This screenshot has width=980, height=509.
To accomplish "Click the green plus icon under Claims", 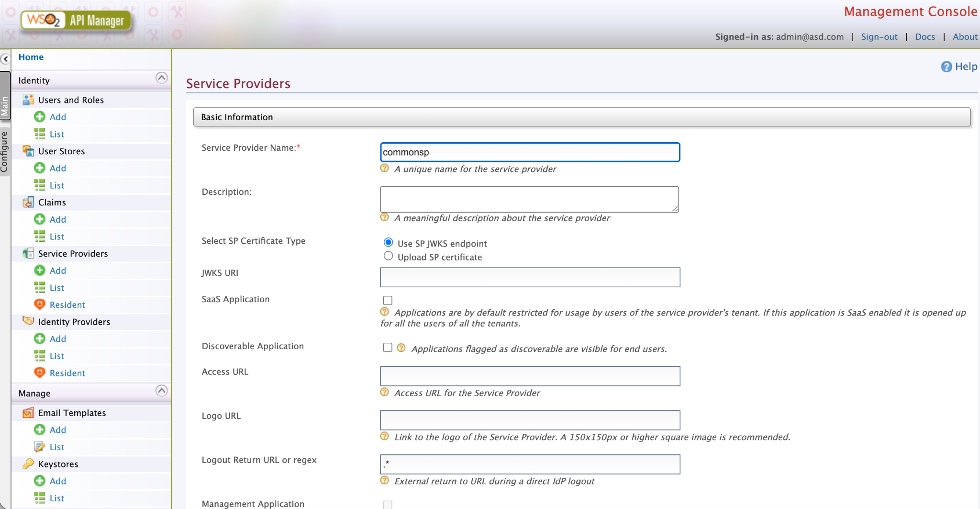I will coord(40,219).
